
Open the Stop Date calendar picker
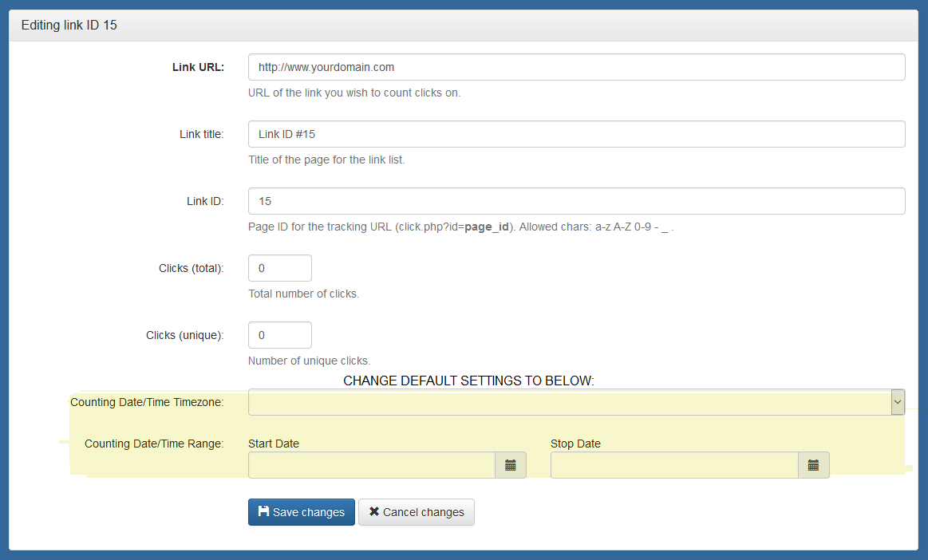pyautogui.click(x=813, y=465)
